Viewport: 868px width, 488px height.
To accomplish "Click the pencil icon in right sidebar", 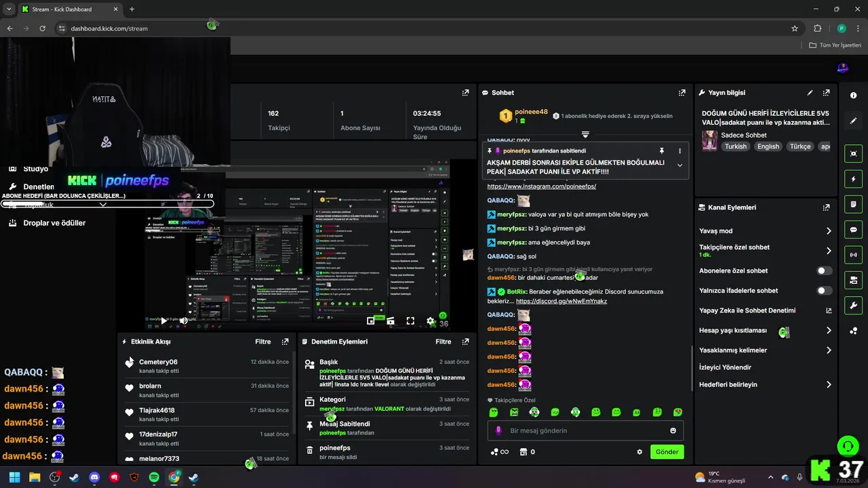I will (x=854, y=121).
